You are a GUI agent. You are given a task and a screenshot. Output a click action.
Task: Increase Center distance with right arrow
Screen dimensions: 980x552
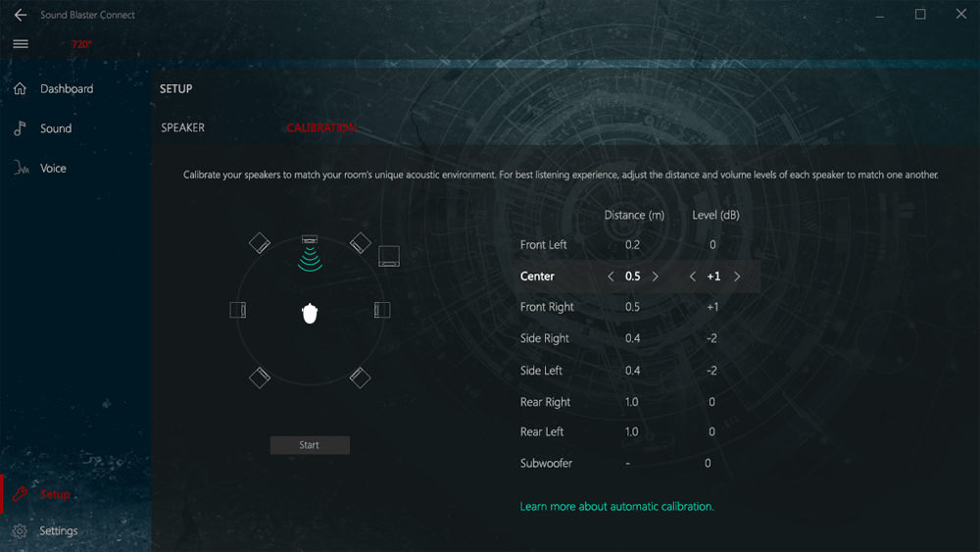(656, 276)
